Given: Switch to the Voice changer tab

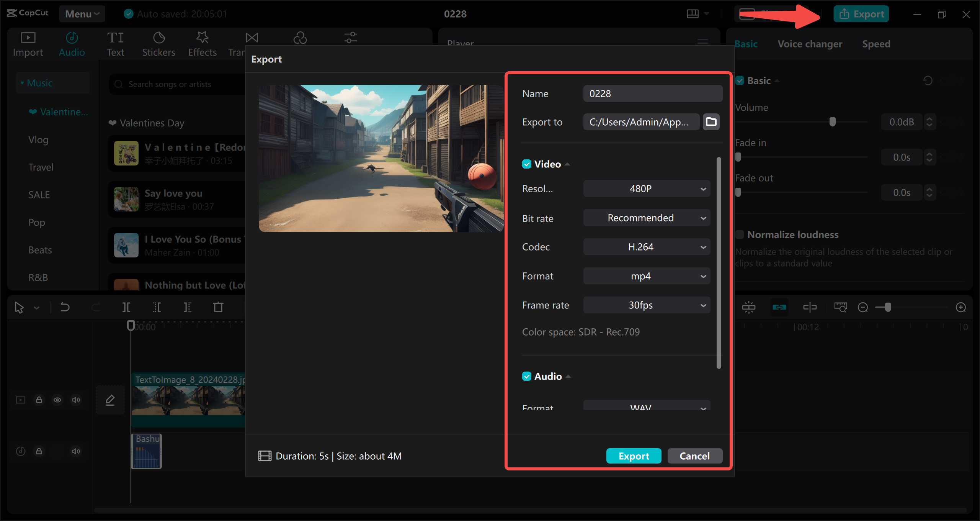Looking at the screenshot, I should click(810, 44).
